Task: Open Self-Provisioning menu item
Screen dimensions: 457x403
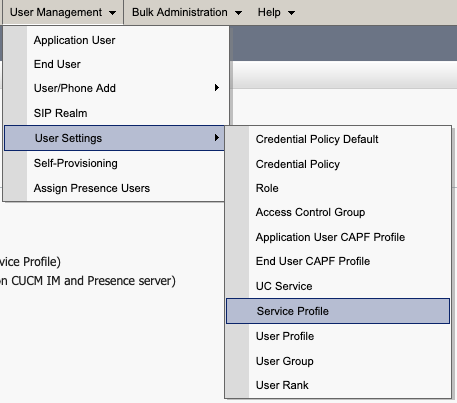Action: [114, 163]
